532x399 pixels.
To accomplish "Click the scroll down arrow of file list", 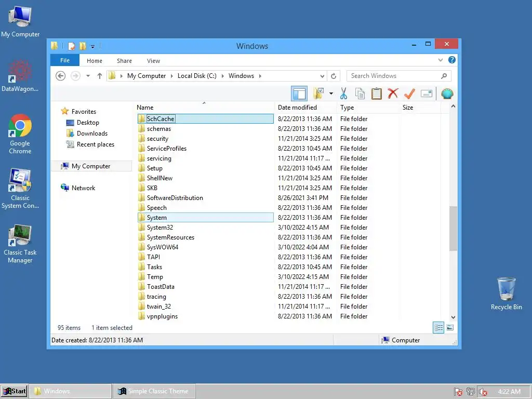I will [453, 317].
